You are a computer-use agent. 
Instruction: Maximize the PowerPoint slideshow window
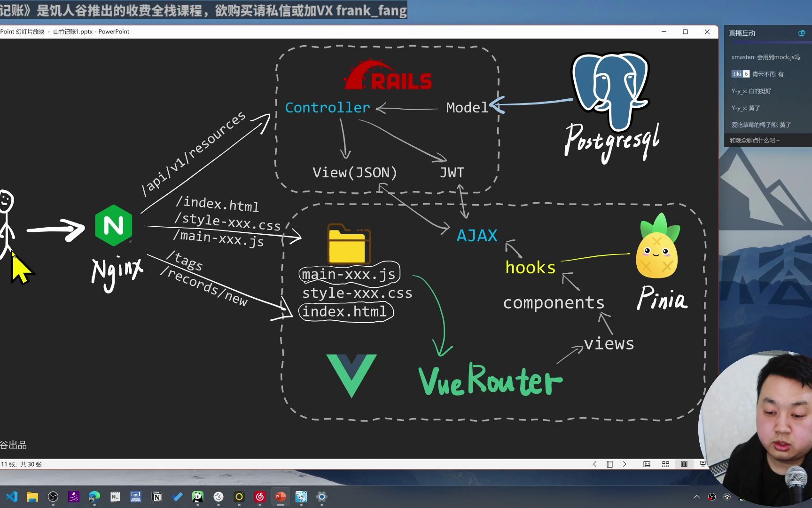pos(685,32)
